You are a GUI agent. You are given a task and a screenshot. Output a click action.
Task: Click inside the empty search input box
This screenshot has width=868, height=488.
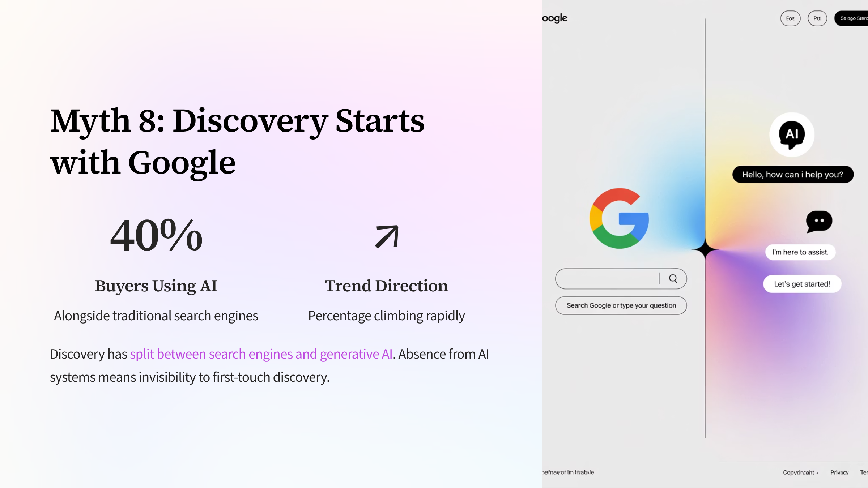point(621,279)
